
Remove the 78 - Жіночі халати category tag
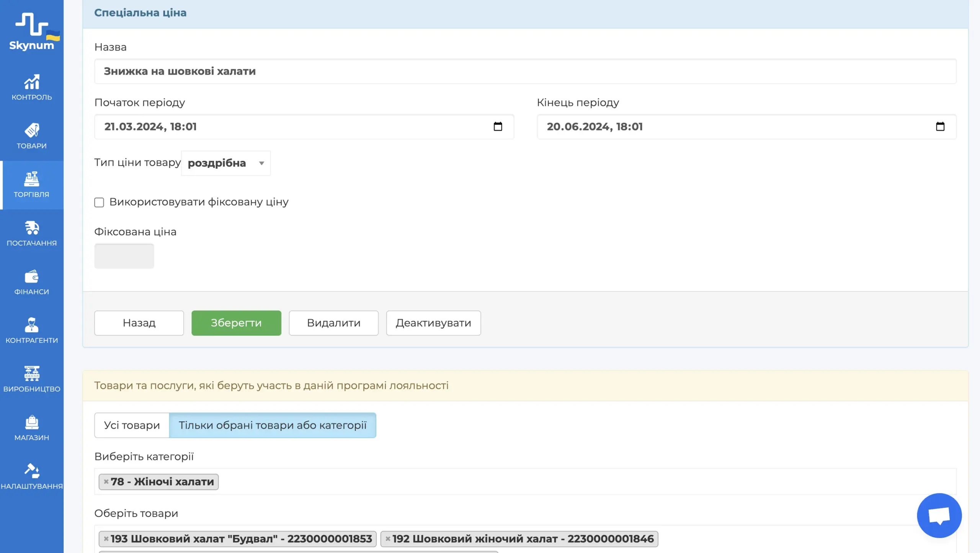[x=106, y=482]
